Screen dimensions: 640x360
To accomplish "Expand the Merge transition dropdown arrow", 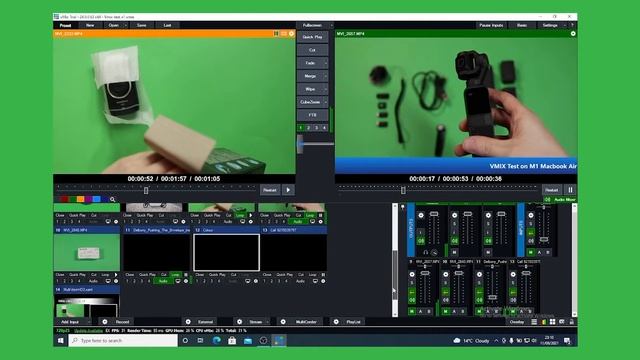I will [x=326, y=76].
